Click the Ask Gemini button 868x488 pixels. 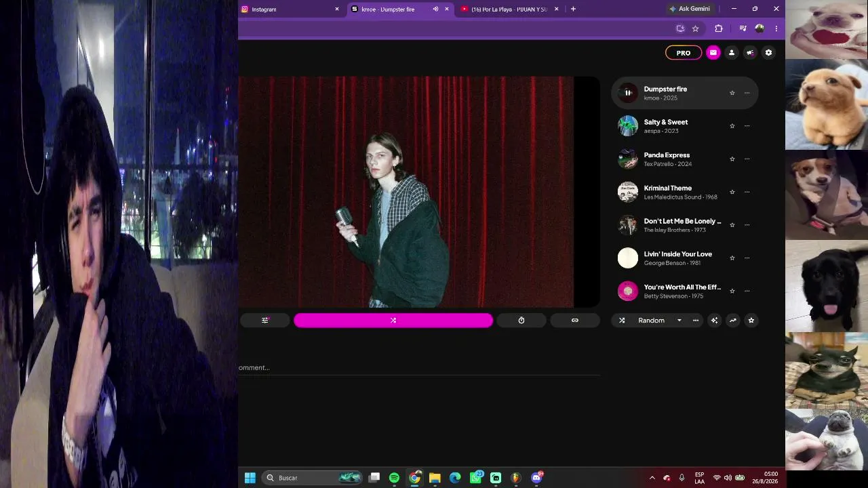[x=690, y=9]
